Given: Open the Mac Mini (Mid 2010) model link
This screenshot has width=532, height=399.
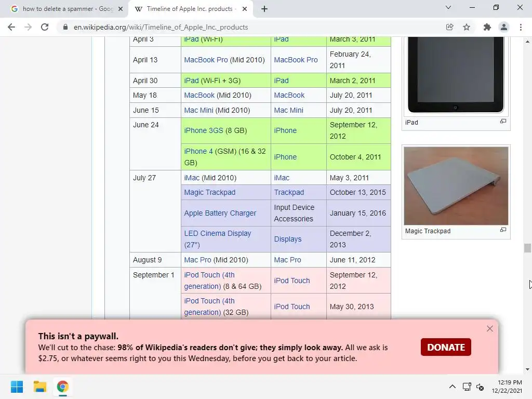Looking at the screenshot, I should 198,110.
